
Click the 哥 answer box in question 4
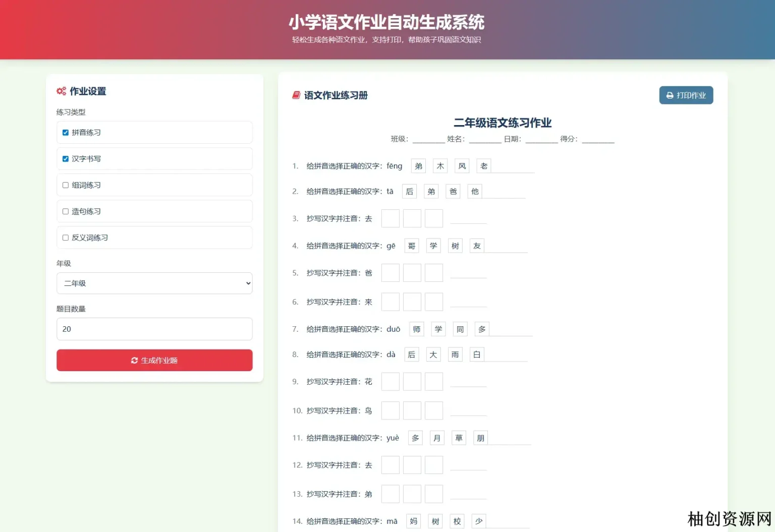[411, 246]
